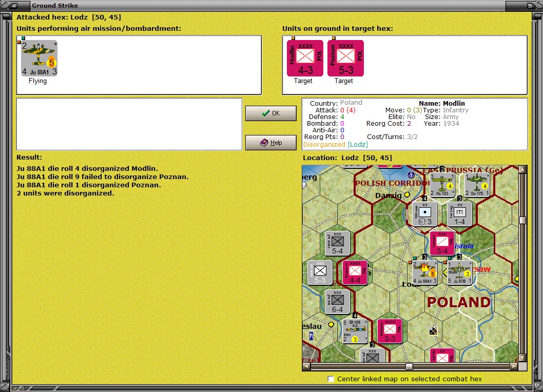This screenshot has height=392, width=543.
Task: Click the empty message box beside OK
Action: point(129,124)
